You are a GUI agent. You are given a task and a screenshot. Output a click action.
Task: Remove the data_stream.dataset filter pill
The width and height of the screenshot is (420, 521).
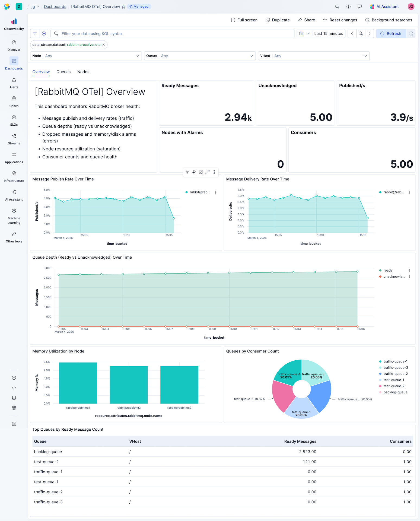click(104, 45)
